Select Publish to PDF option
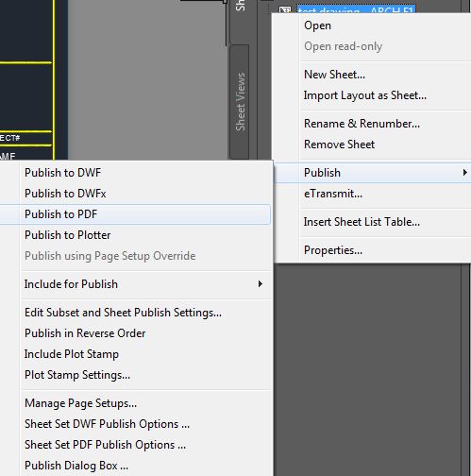The width and height of the screenshot is (471, 476). tap(135, 214)
